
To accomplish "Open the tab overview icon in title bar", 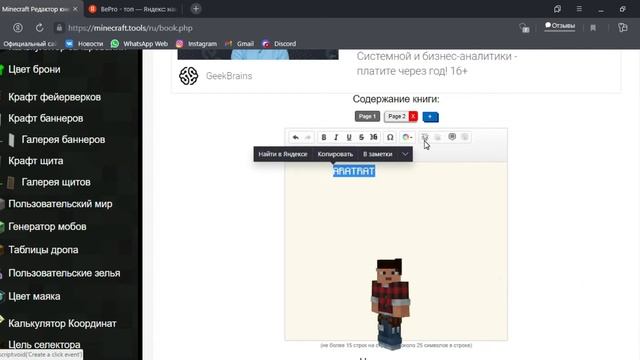I will 557,9.
